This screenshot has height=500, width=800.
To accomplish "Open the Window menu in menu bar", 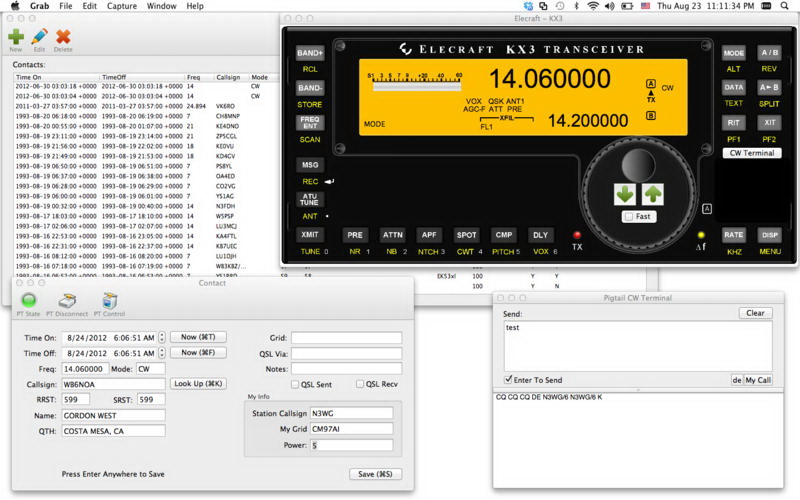I will pos(162,6).
